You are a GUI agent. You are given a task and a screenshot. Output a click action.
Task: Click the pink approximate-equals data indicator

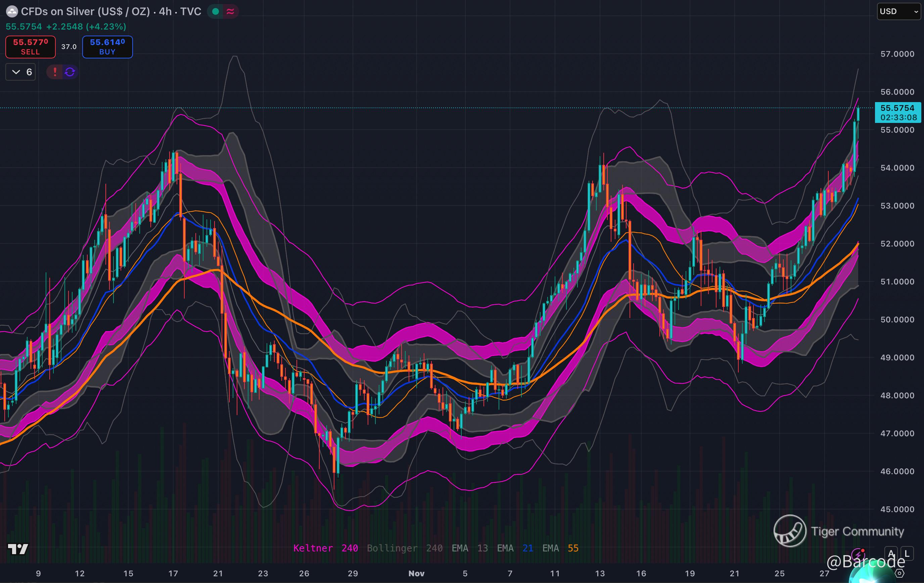click(x=230, y=11)
